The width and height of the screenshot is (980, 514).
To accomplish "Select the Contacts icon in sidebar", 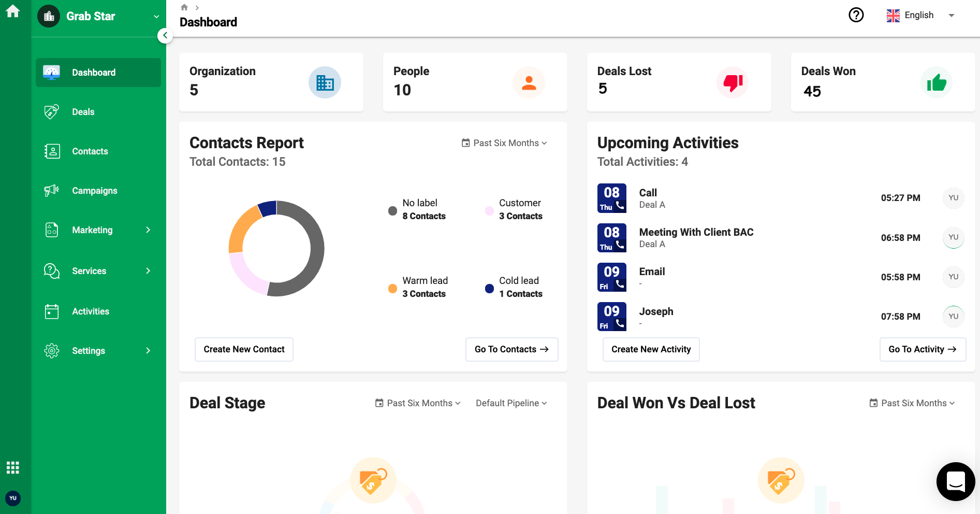I will pyautogui.click(x=51, y=151).
